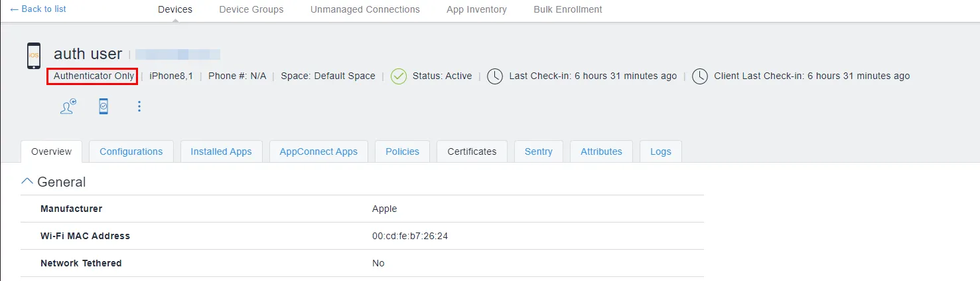
Task: Switch to Device Groups tab
Action: click(x=251, y=9)
